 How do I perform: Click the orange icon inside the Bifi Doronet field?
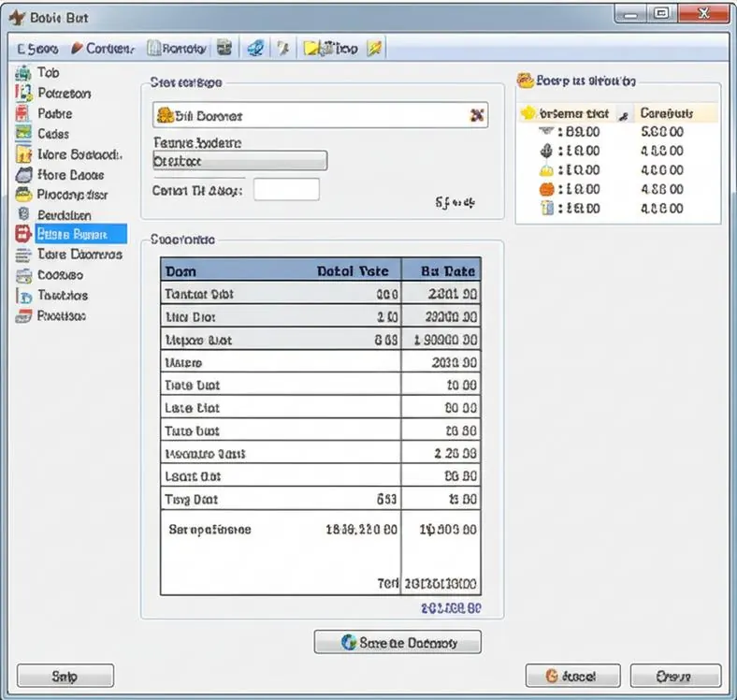tap(165, 115)
